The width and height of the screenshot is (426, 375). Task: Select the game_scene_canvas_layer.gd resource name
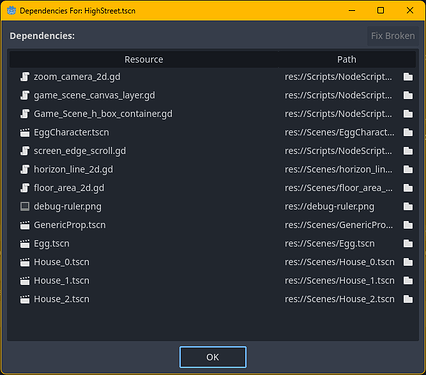[x=94, y=96]
